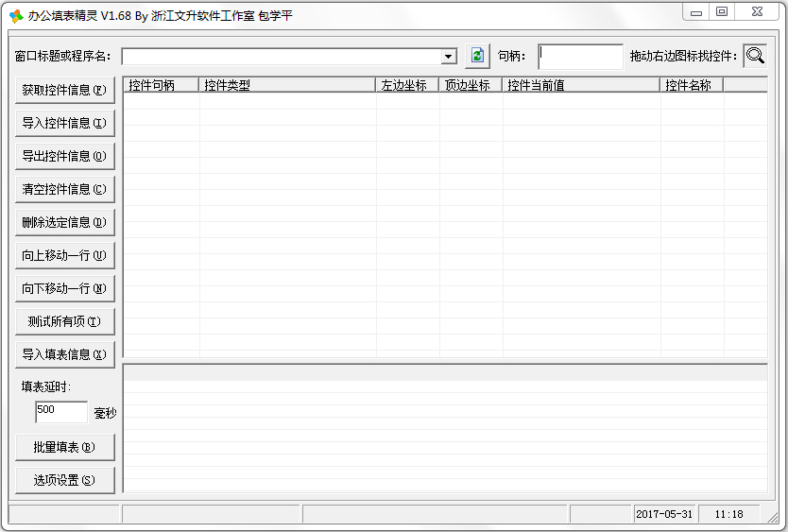Click the 填表延时 label
Screen dimensions: 788x532
click(x=46, y=386)
